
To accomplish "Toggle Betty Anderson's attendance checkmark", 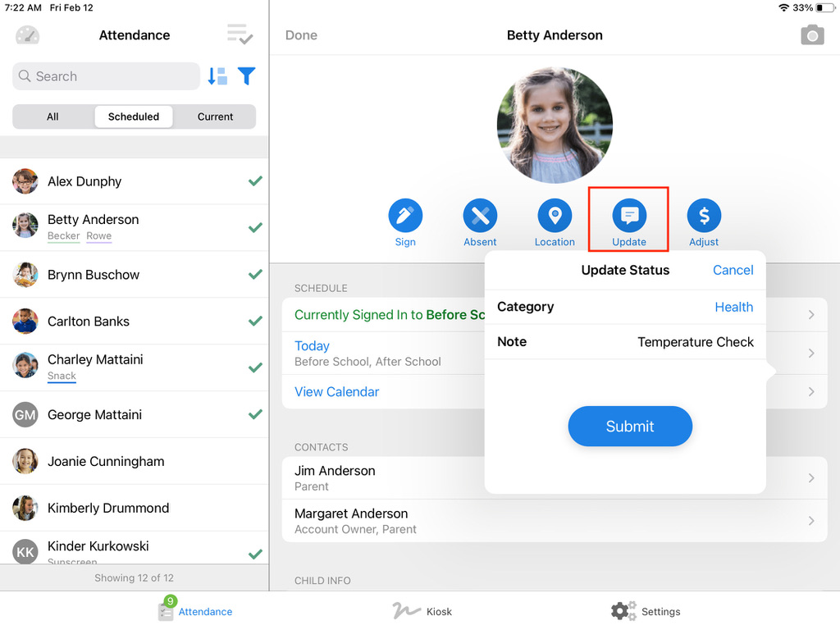I will (x=256, y=228).
